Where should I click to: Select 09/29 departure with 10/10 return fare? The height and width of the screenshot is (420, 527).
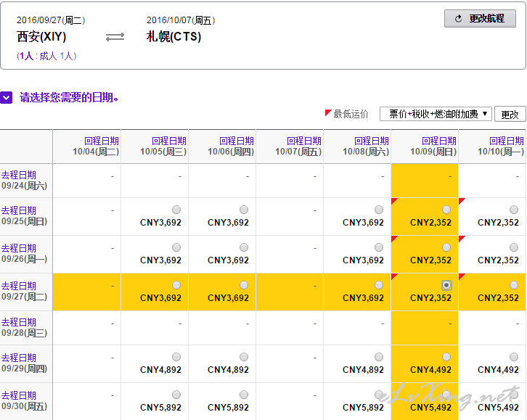pyautogui.click(x=514, y=357)
